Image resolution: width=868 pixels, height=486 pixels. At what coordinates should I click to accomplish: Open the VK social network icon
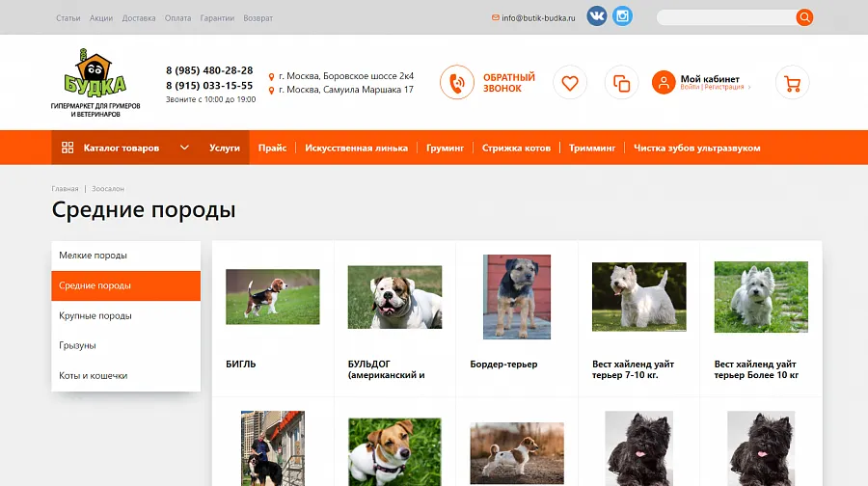pyautogui.click(x=596, y=16)
